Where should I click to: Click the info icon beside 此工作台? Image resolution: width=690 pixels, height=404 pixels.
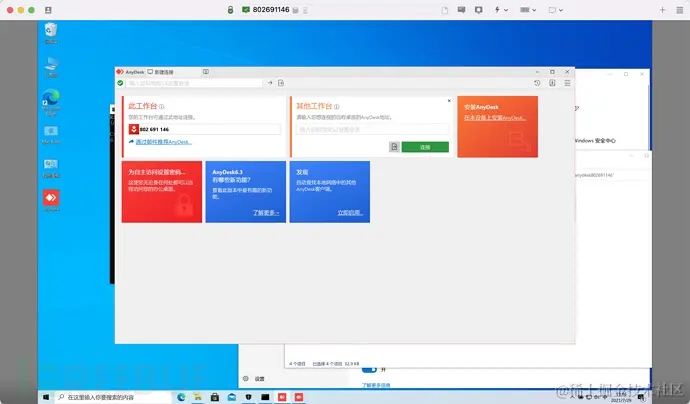coord(161,107)
